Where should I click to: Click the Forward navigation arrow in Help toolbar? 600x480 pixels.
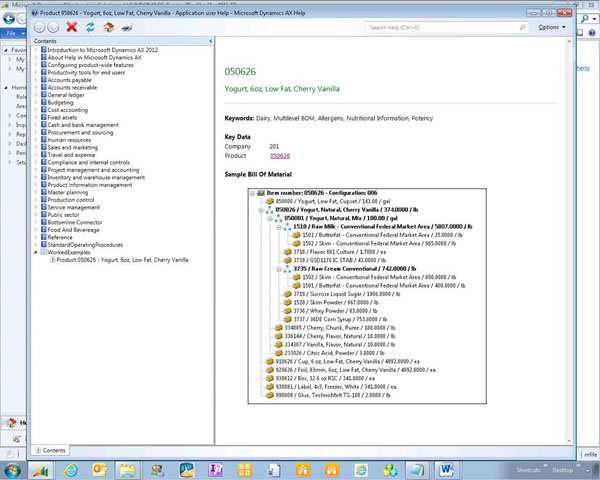tap(53, 27)
